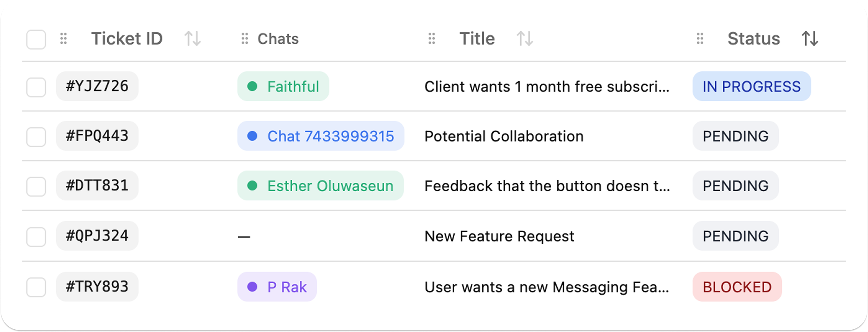The height and width of the screenshot is (332, 868).
Task: Click the Title column drag handle
Action: pyautogui.click(x=432, y=38)
